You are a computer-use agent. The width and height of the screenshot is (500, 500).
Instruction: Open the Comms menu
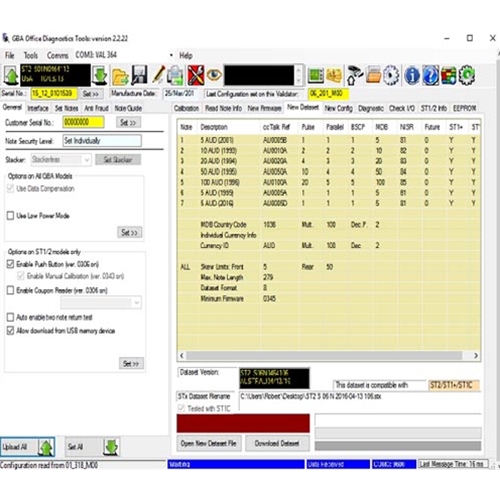57,55
